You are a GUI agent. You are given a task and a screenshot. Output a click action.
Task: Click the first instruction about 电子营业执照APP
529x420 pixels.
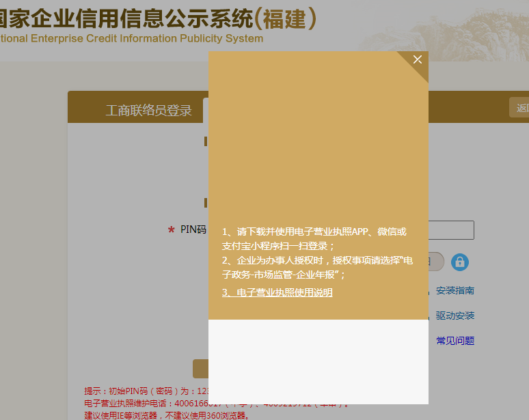click(x=314, y=239)
